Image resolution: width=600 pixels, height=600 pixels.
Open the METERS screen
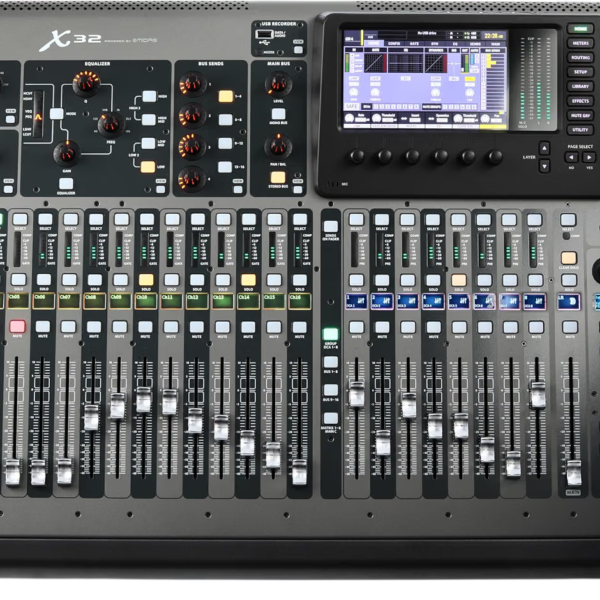(580, 43)
